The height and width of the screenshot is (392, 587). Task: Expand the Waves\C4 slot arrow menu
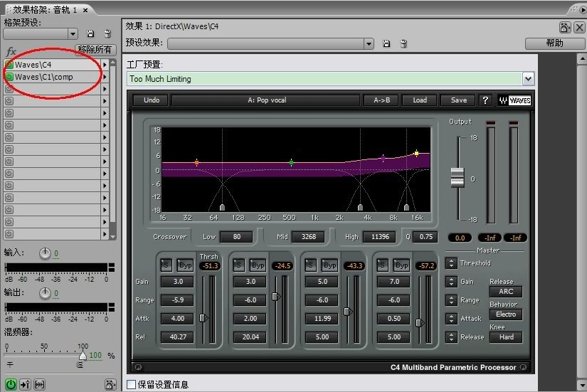[105, 65]
